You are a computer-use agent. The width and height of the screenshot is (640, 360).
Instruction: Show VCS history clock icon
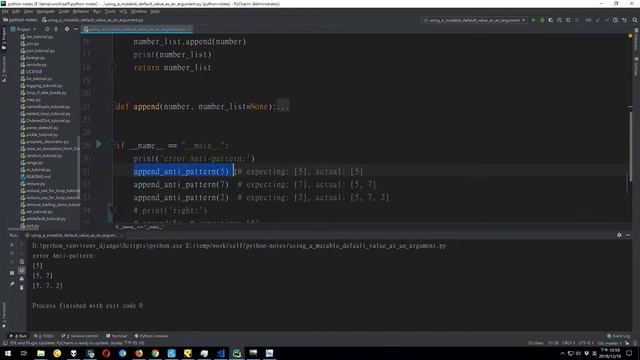(x=615, y=20)
